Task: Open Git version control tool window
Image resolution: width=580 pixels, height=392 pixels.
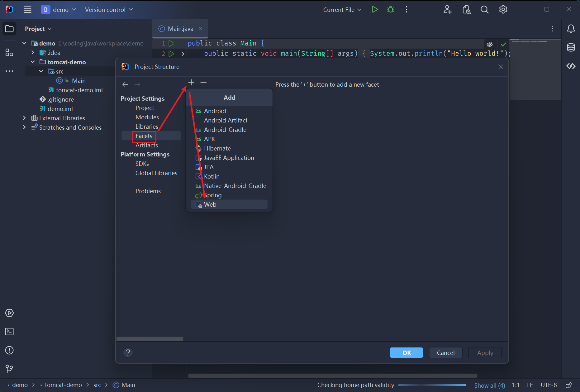Action: [9, 369]
